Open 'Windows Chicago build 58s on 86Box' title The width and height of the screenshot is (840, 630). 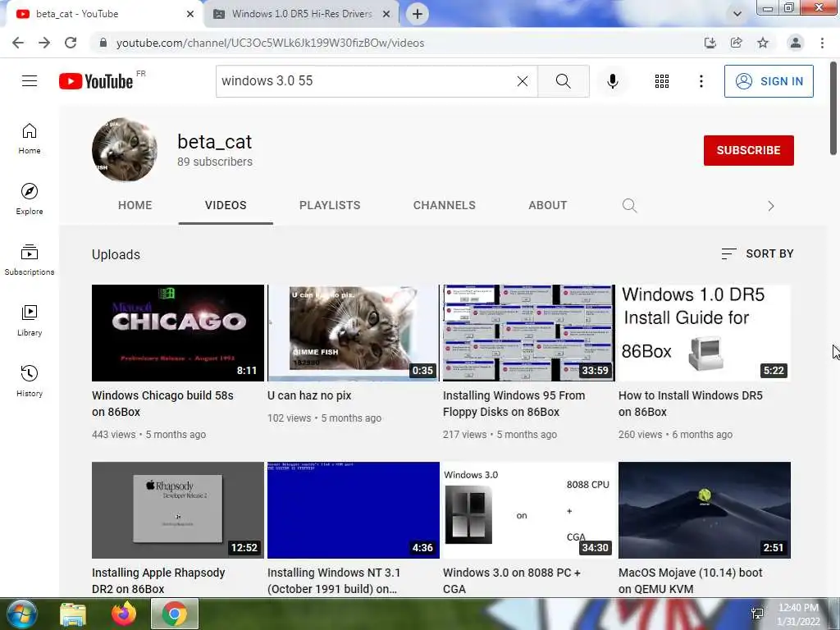point(162,404)
